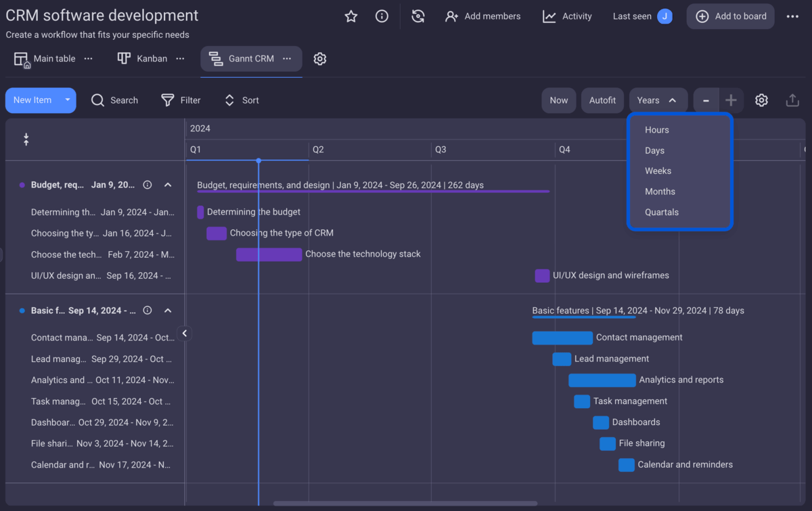Click the collapse all rows icon
The height and width of the screenshot is (511, 812).
tap(26, 139)
